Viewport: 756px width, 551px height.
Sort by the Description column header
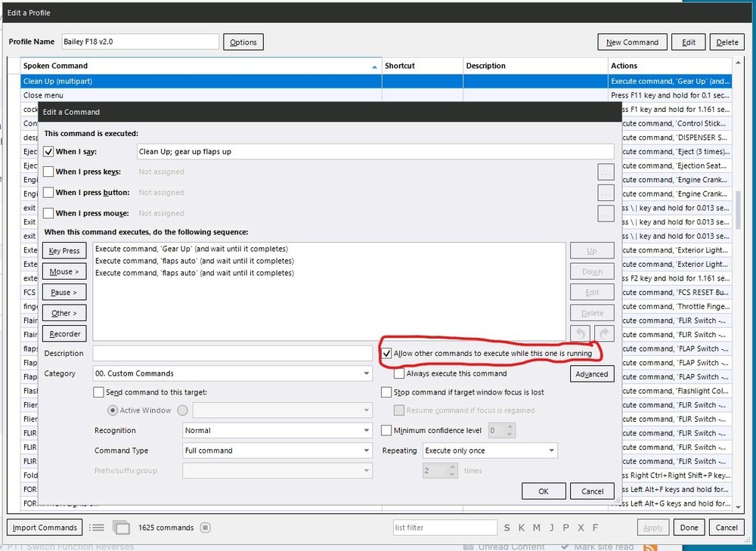click(535, 66)
